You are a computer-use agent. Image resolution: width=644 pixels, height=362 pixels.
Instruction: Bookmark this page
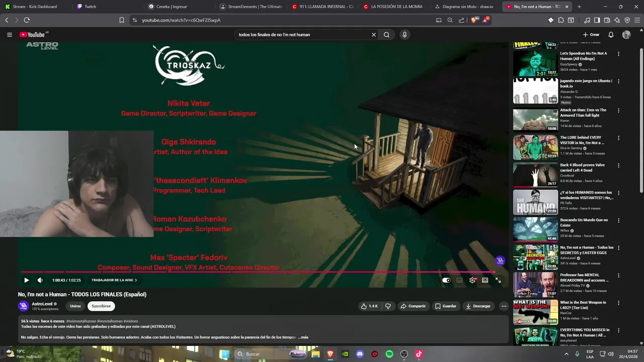point(122,20)
